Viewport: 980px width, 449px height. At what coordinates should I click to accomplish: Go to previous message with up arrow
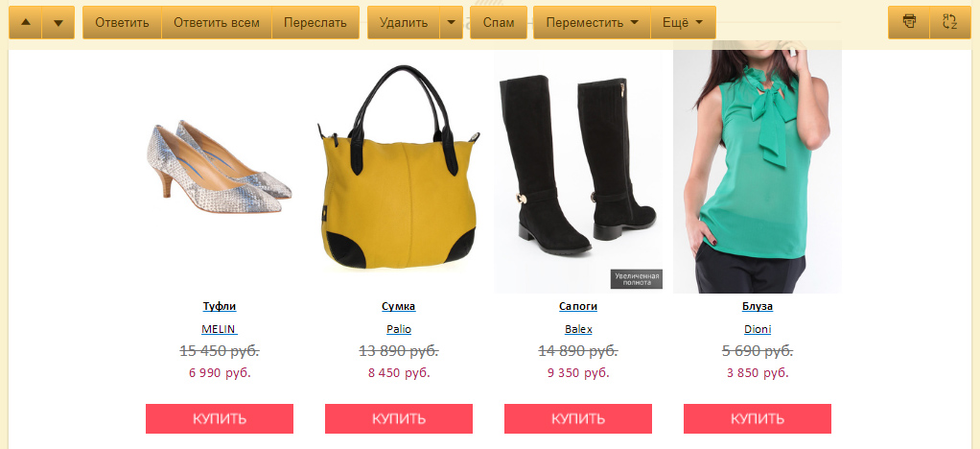point(25,22)
